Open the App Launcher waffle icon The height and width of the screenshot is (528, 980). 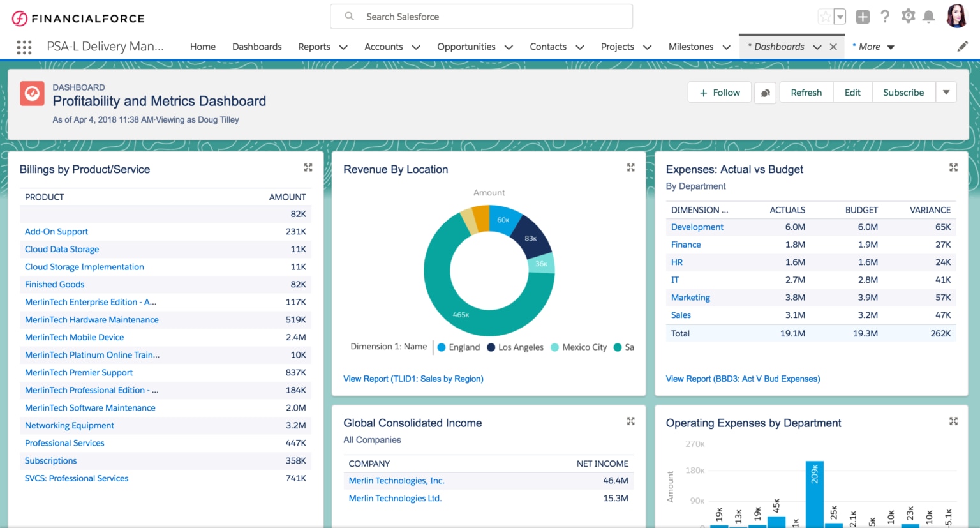click(x=24, y=47)
